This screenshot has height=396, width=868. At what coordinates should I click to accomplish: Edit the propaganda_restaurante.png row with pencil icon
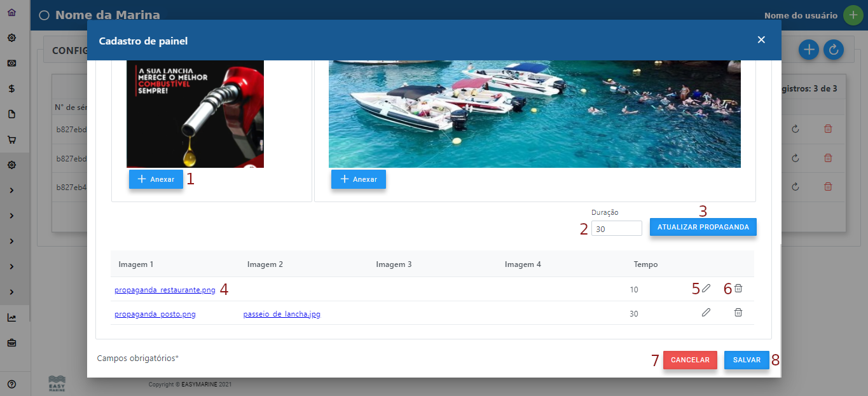coord(706,289)
